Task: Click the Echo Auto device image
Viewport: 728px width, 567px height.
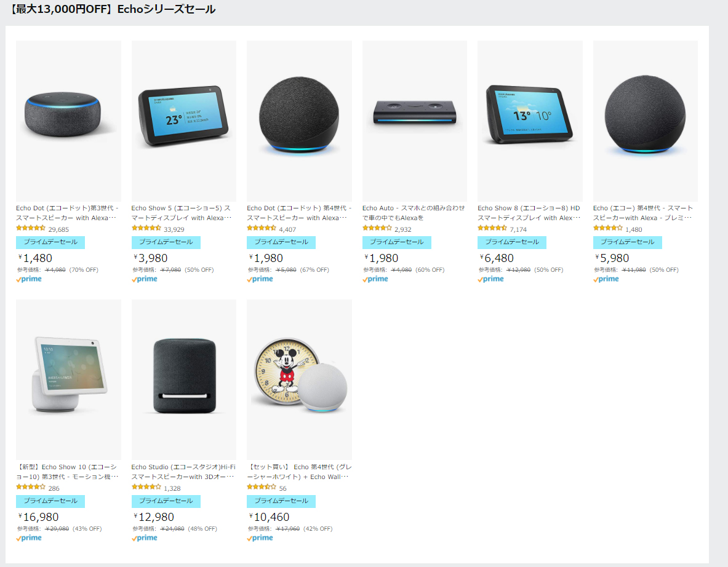Action: coord(415,121)
